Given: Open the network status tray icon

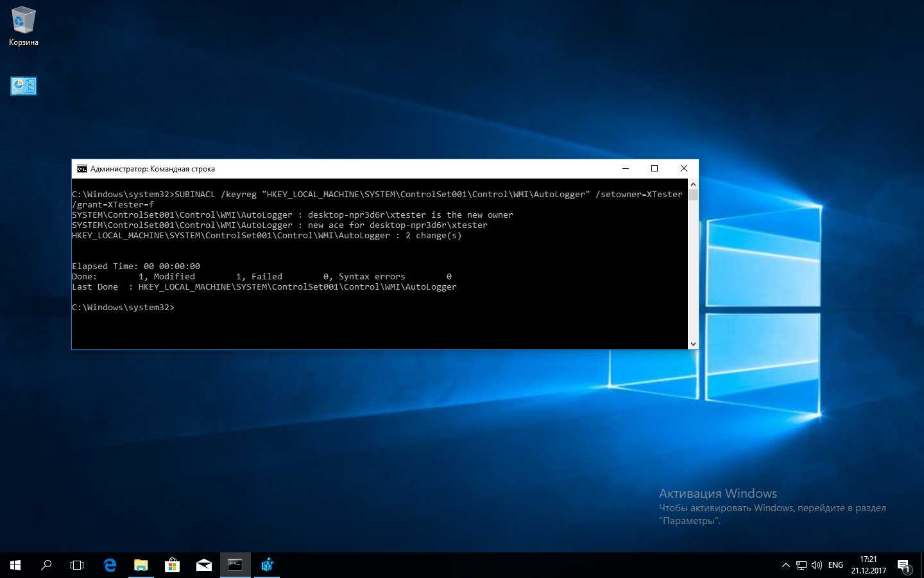Looking at the screenshot, I should pos(801,565).
